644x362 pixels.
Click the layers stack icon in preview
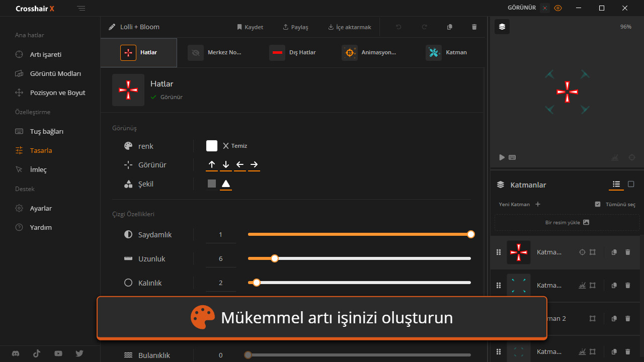point(502,27)
